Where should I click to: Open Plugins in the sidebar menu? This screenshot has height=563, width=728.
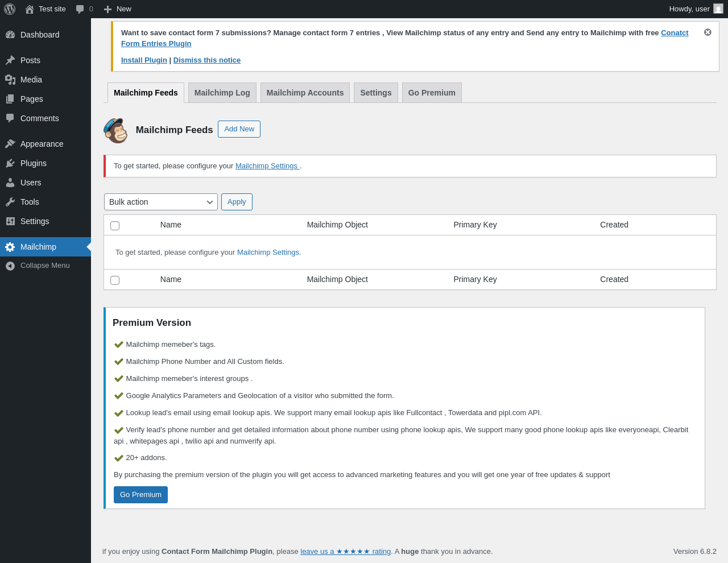45,163
